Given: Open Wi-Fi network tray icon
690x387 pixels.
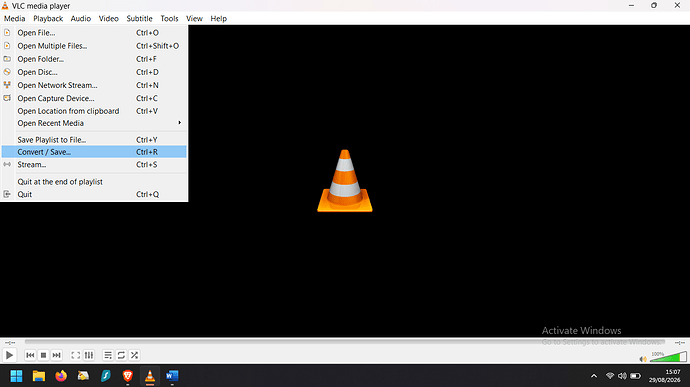Looking at the screenshot, I should point(610,376).
